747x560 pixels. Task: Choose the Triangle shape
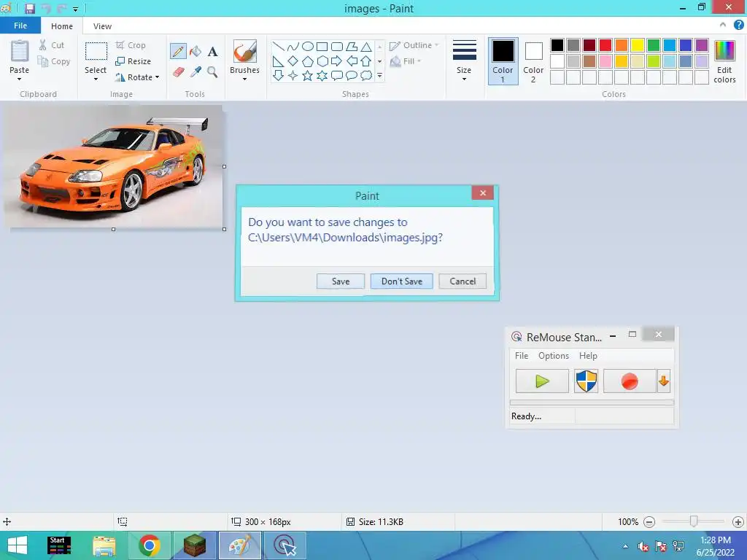tap(366, 46)
